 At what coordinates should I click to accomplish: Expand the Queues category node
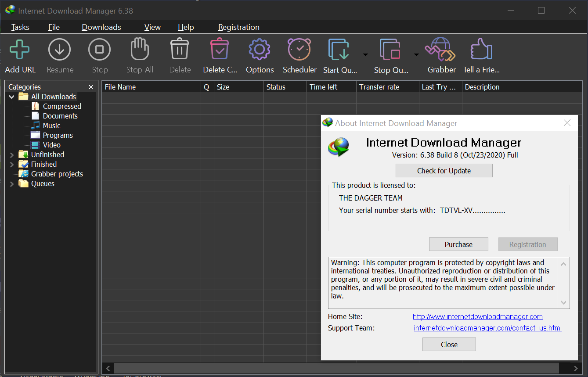pos(12,183)
